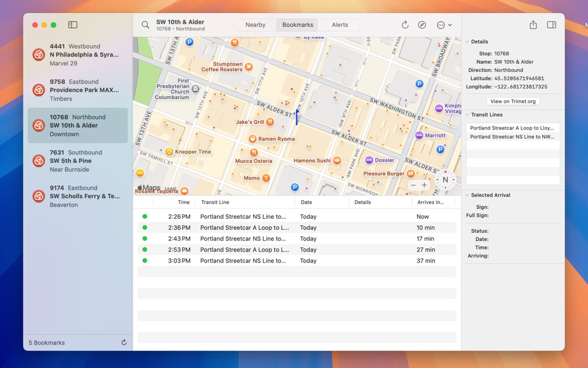
Task: Collapse the Selected Arrival section
Action: pyautogui.click(x=467, y=195)
